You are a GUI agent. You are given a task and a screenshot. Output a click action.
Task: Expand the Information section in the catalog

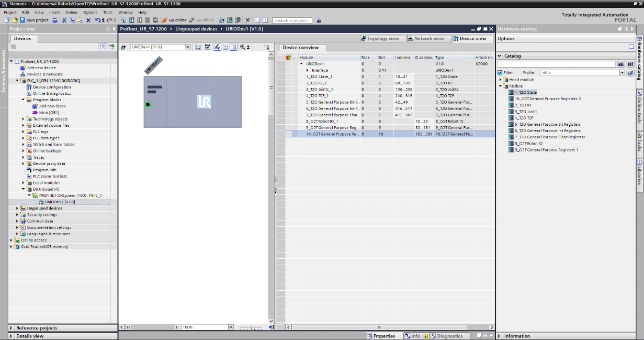(x=500, y=336)
